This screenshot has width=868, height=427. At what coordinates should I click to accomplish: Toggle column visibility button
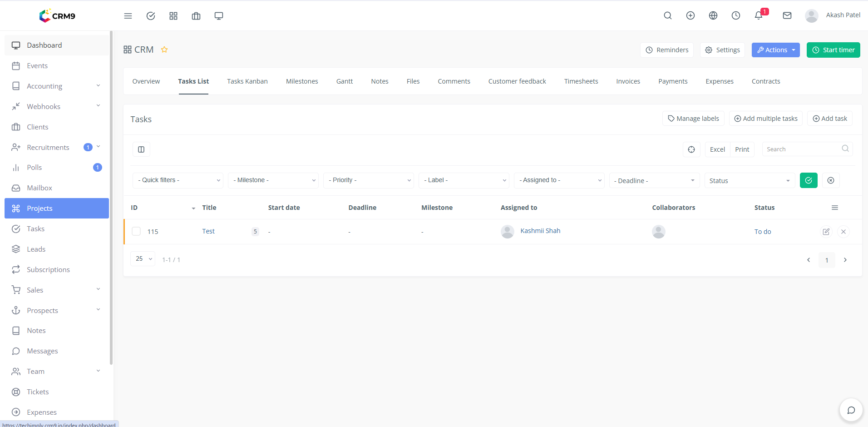[x=141, y=149]
